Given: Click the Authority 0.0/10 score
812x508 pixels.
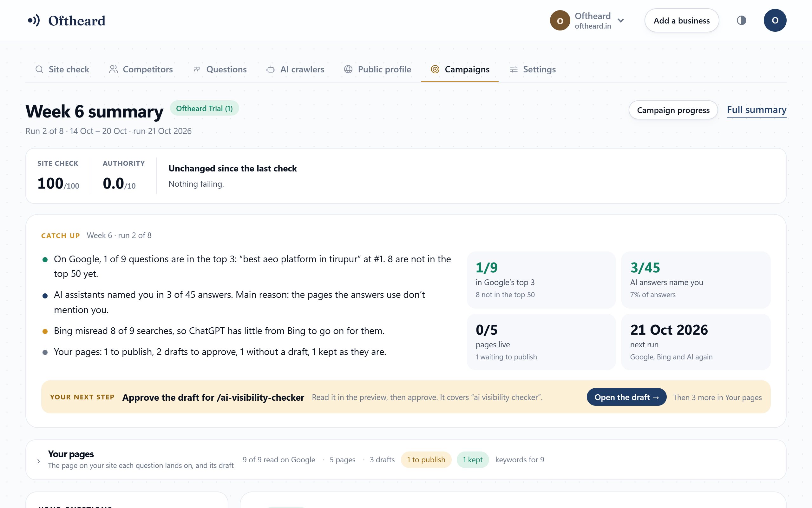Looking at the screenshot, I should 119,184.
